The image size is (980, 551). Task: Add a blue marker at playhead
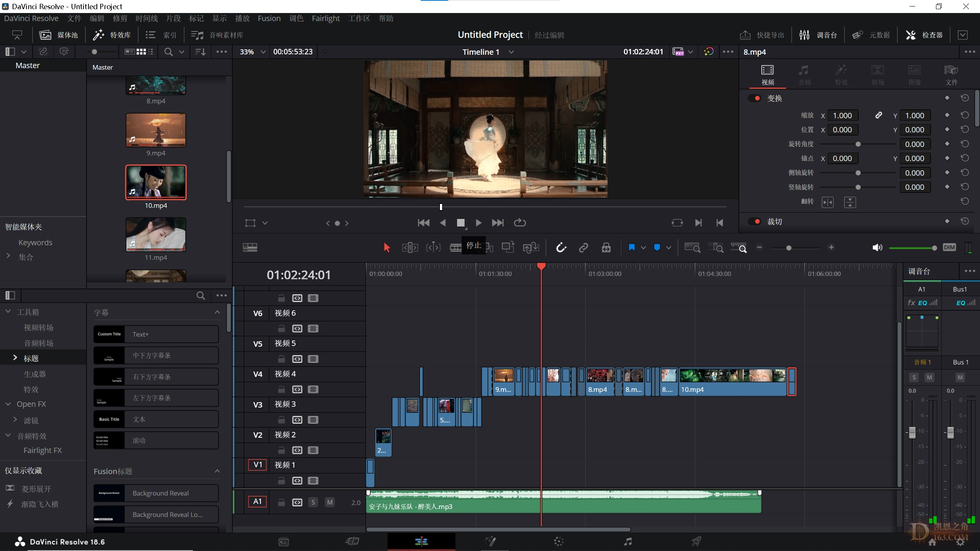[x=657, y=248]
